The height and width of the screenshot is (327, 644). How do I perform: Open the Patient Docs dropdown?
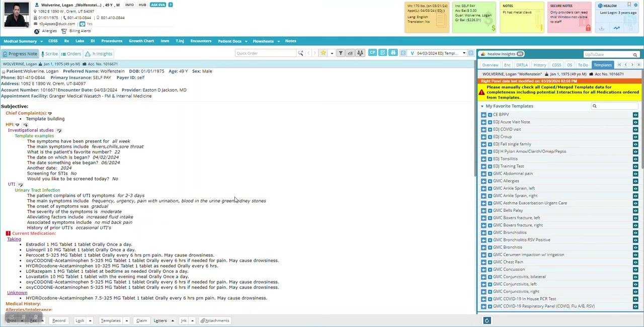232,41
